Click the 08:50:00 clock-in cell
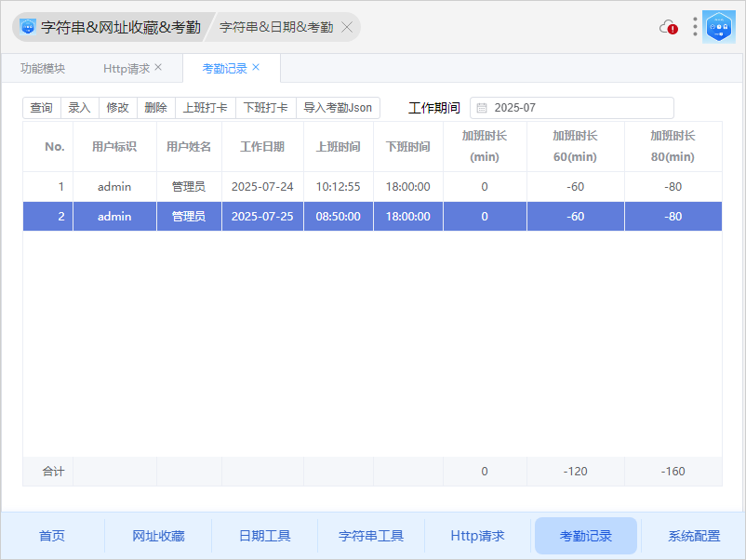 tap(339, 217)
